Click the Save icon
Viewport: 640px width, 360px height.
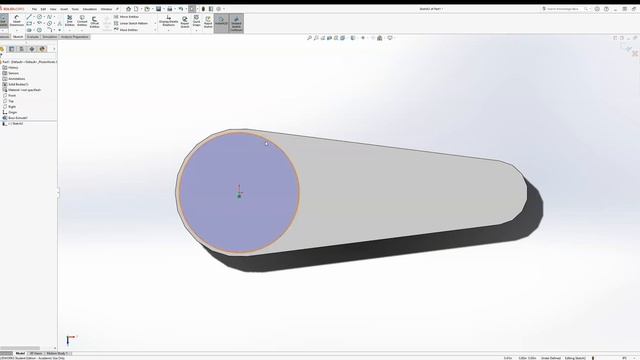coord(158,9)
